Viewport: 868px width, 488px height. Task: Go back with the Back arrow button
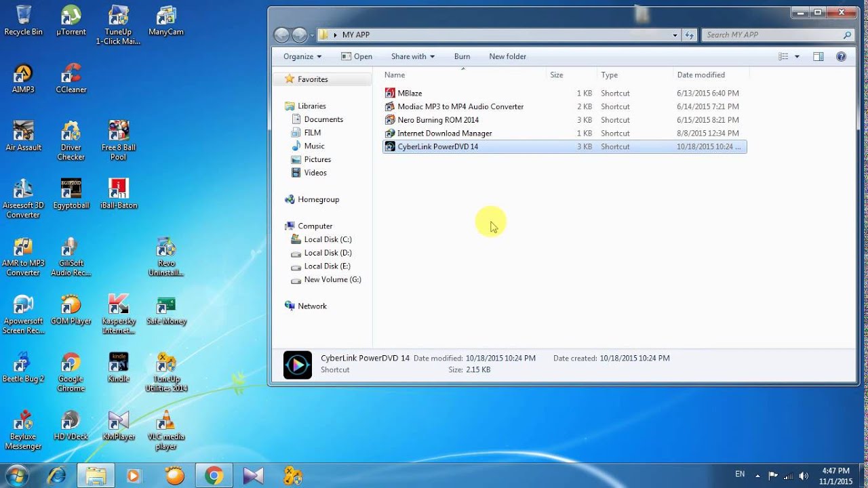click(281, 35)
